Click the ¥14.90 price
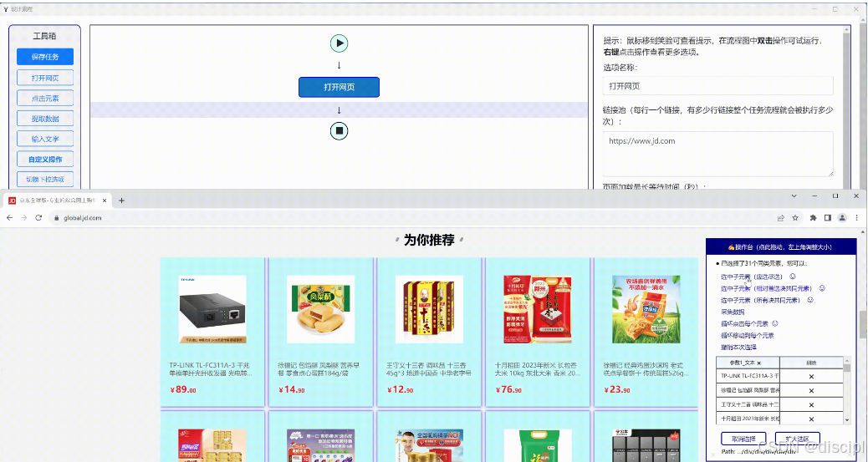The image size is (868, 462). click(x=292, y=389)
